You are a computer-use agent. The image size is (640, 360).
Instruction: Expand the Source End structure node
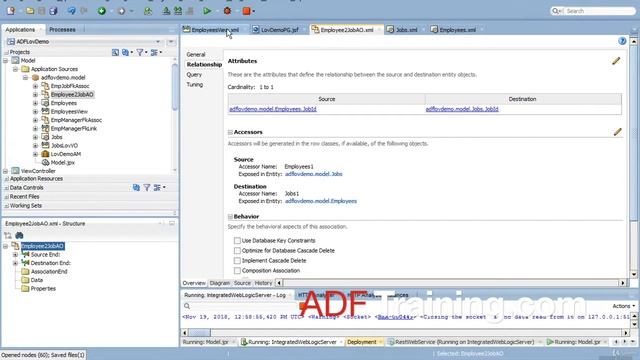point(15,255)
